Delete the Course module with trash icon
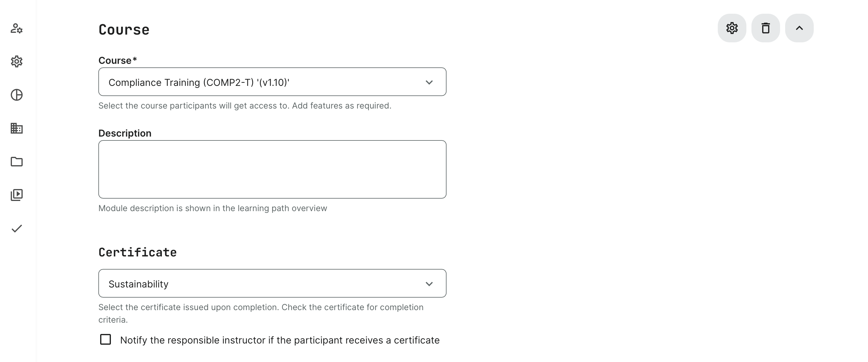868x362 pixels. 765,28
